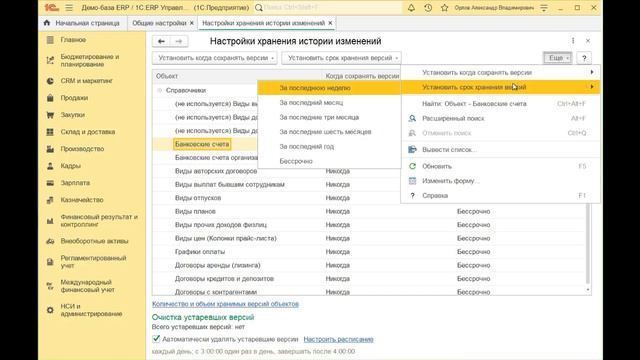Open help with the question mark button

584,58
